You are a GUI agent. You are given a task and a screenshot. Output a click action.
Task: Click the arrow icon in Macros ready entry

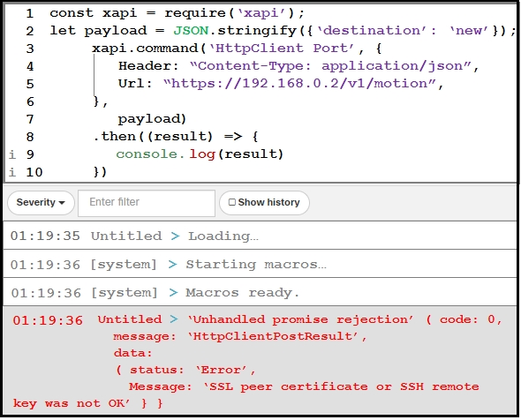[x=173, y=293]
